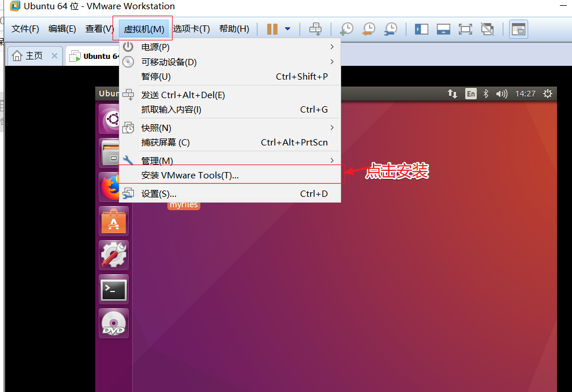
Task: Minimize the VMware Workstation window
Action: click(x=563, y=5)
